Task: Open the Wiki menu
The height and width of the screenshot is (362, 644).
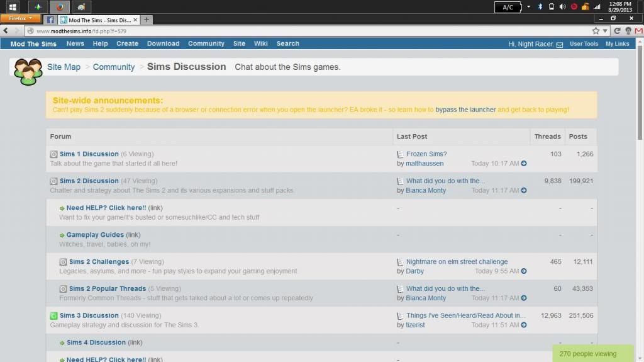Action: (x=260, y=43)
